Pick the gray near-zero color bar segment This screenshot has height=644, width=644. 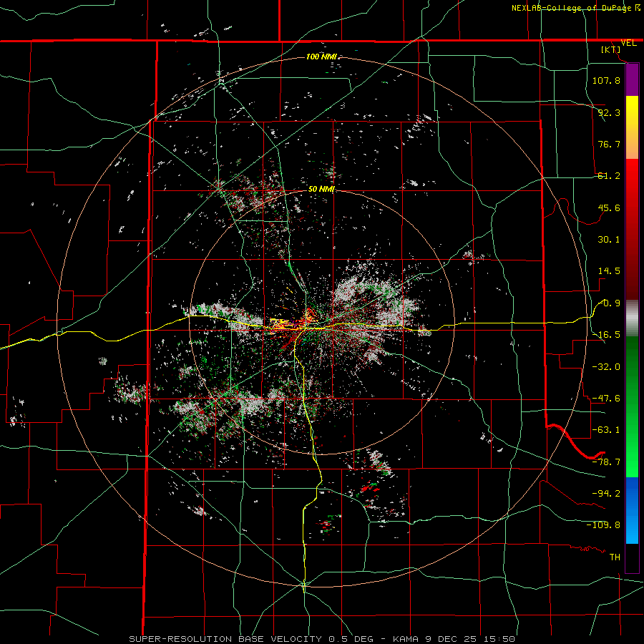tap(632, 318)
